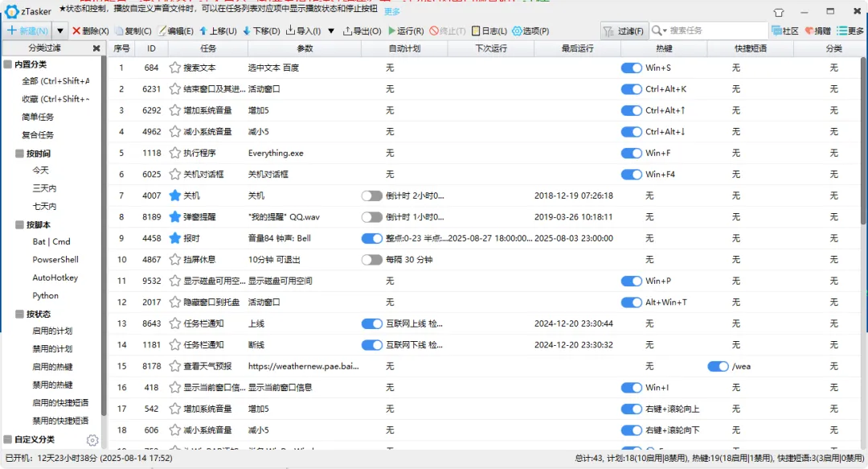Disable the 互联网上线 schedule toggle
This screenshot has width=868, height=469.
[371, 323]
